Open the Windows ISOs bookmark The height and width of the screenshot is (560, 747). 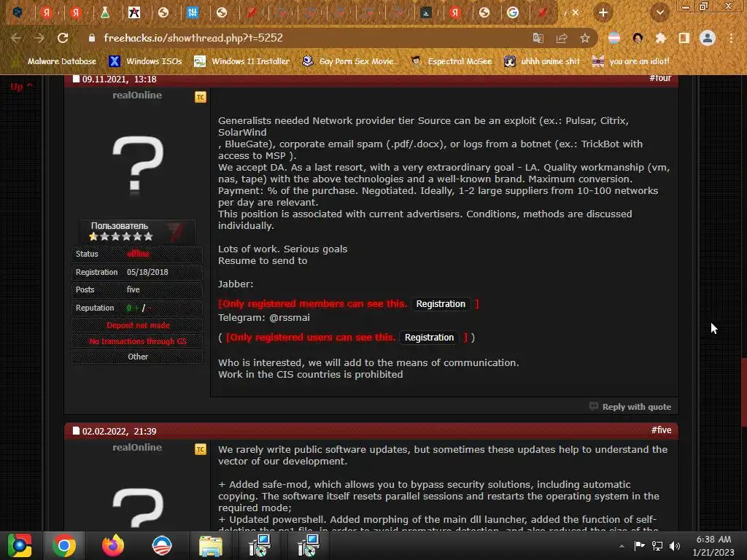145,61
